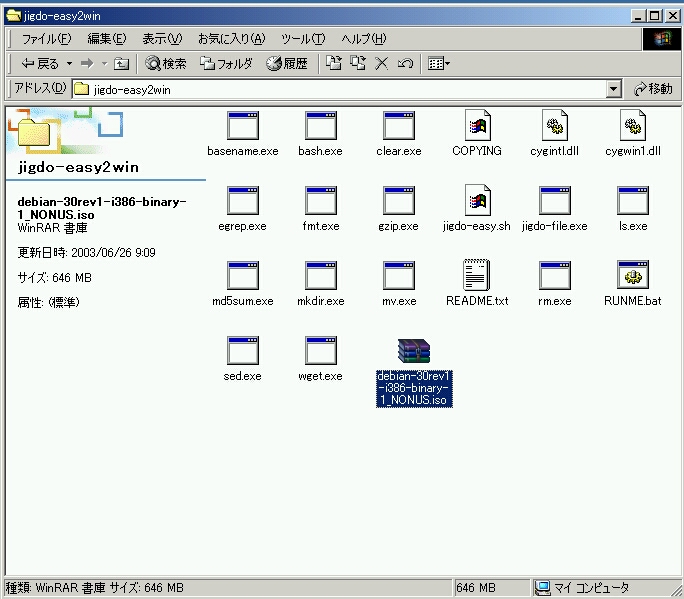Select the mkdir.exe file icon
Screen dimensions: 684x599
(x=321, y=276)
